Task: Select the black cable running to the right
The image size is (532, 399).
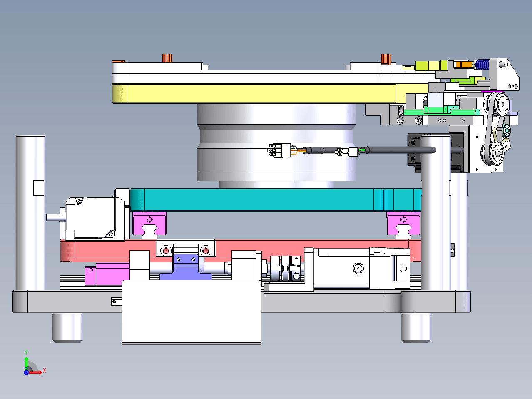Action: (x=400, y=150)
